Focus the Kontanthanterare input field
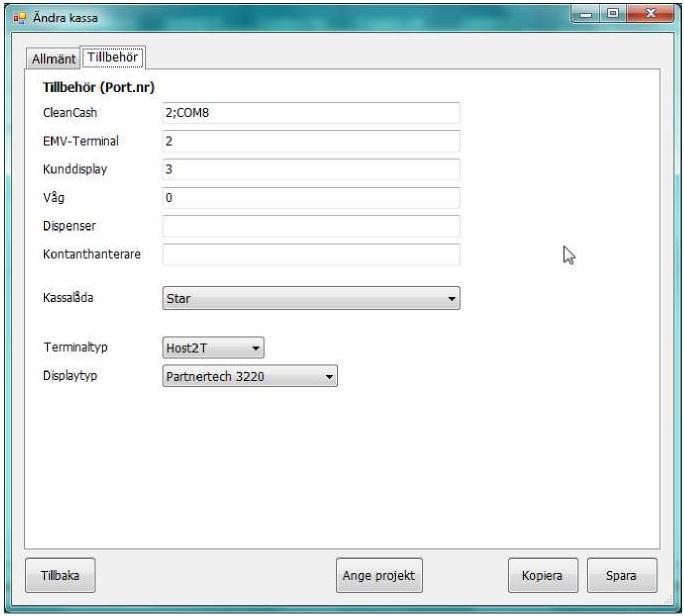Image resolution: width=684 pixels, height=616 pixels. (x=311, y=254)
